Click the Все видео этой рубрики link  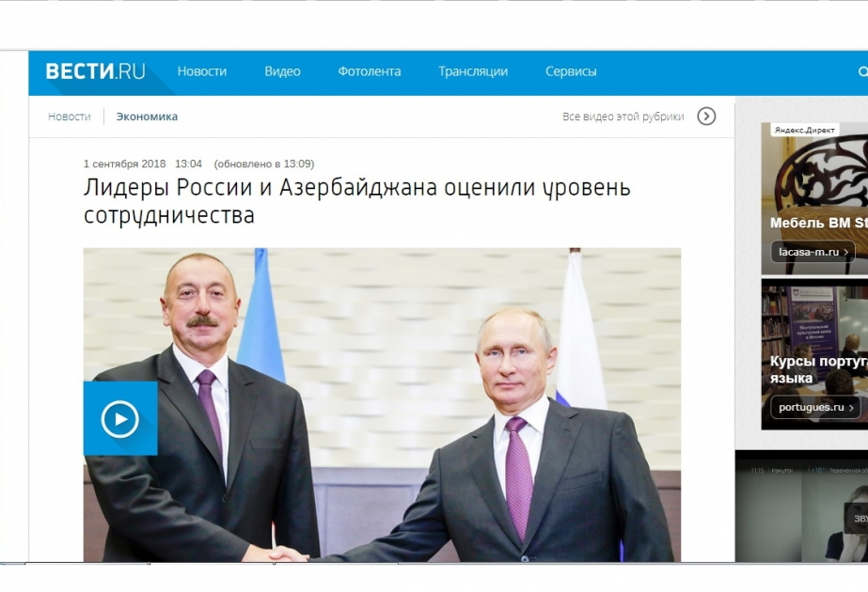click(623, 117)
